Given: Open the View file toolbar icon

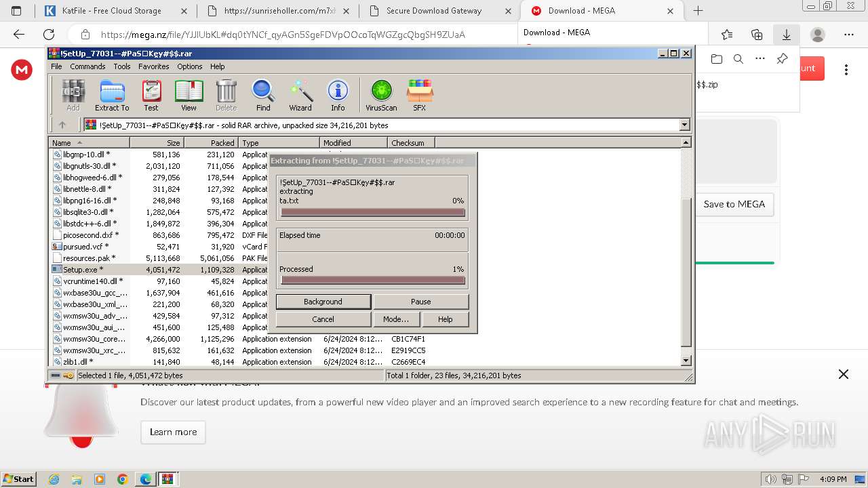Looking at the screenshot, I should pyautogui.click(x=189, y=95).
